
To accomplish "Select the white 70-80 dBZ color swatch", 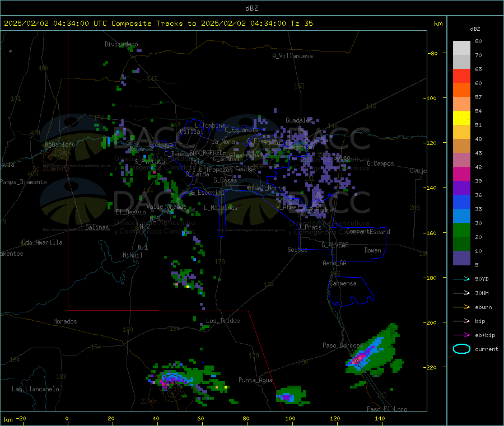I will [x=461, y=48].
